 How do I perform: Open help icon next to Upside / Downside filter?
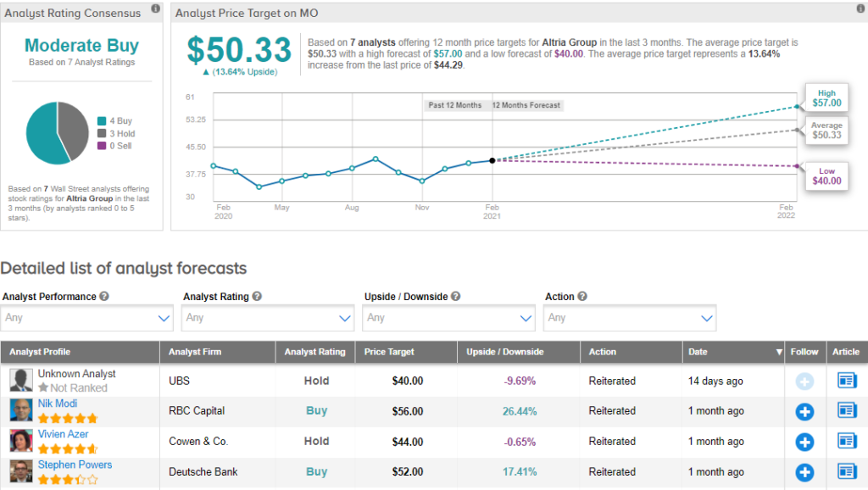(x=455, y=296)
